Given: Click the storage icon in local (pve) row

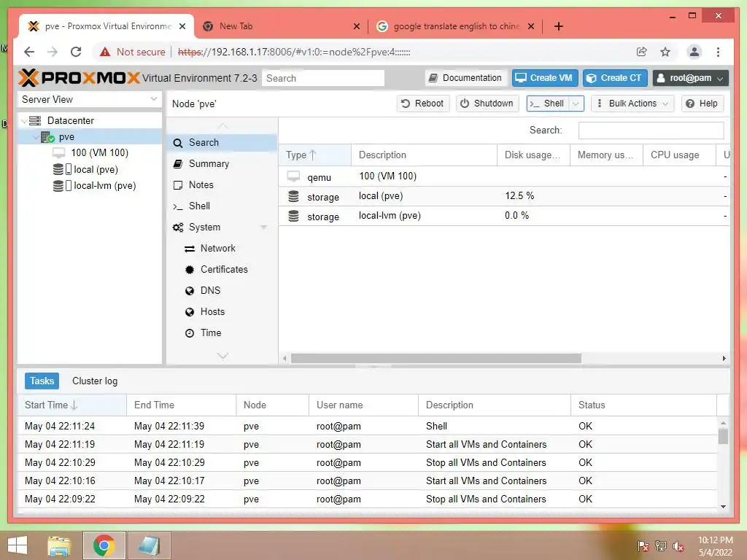Looking at the screenshot, I should (x=293, y=196).
